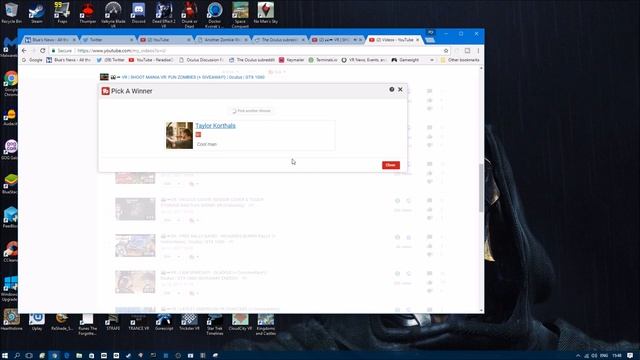This screenshot has height=360, width=640.
Task: Open the Trickster VR desktop shortcut
Action: point(189,322)
